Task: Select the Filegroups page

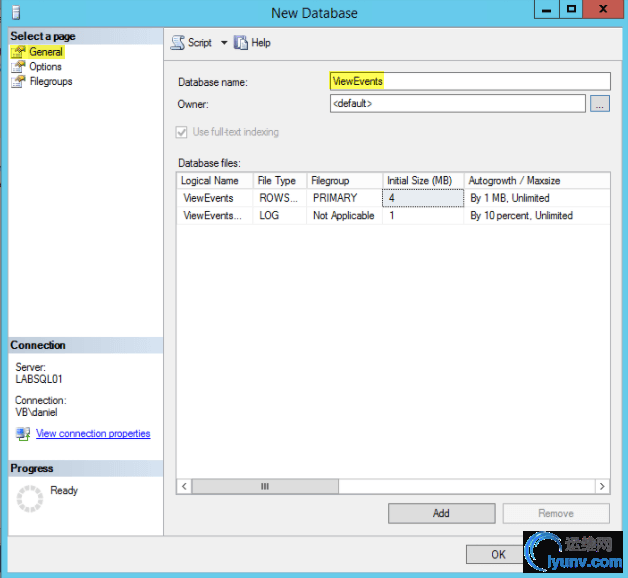Action: coord(51,81)
